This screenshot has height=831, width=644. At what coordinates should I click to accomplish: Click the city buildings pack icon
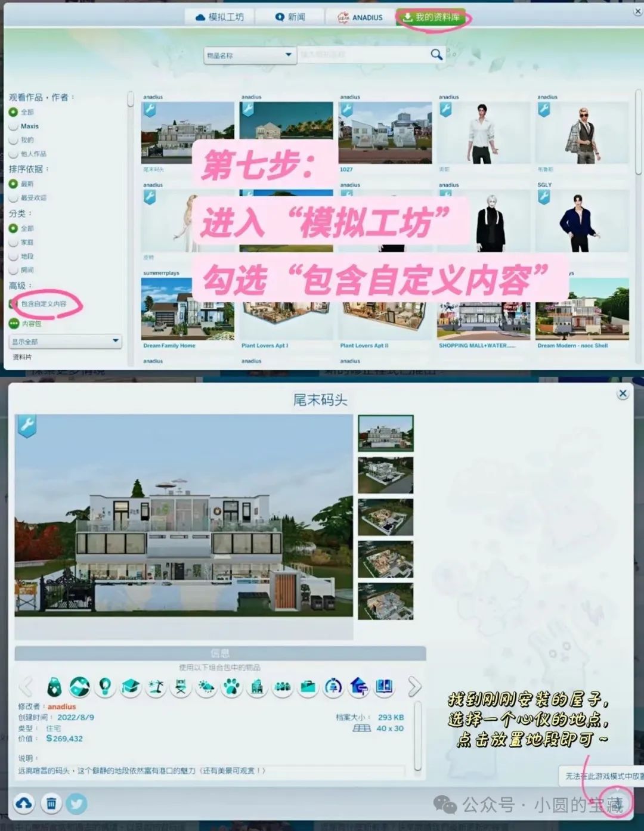coord(257,687)
